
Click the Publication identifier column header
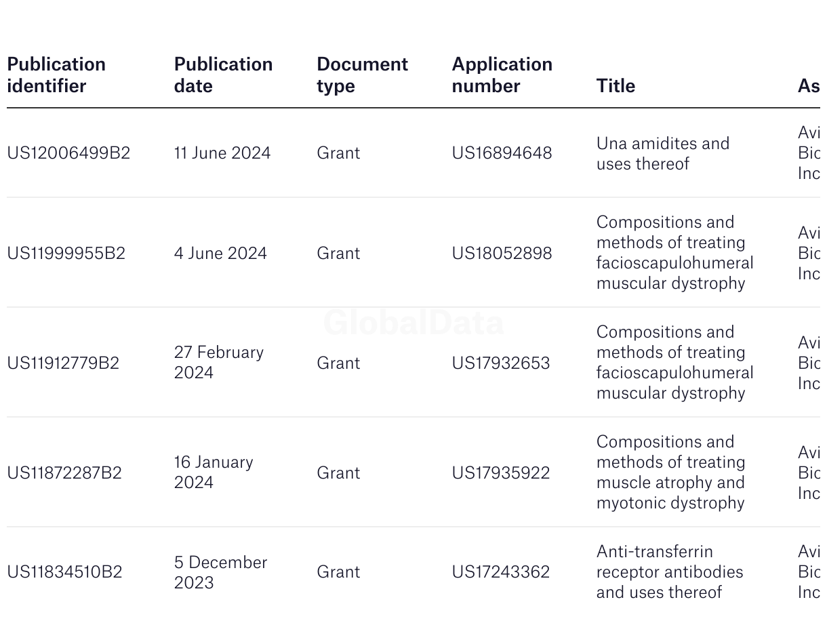pyautogui.click(x=56, y=75)
